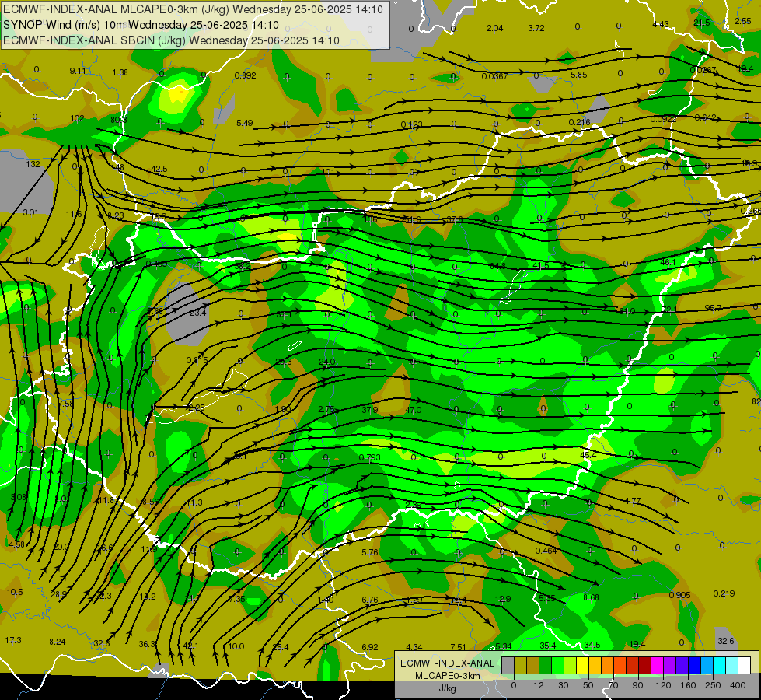Click the map value 12.9
Screen dimensions: 761x700
[x=503, y=599]
